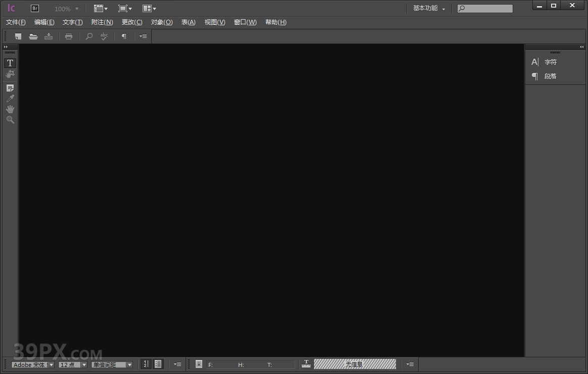Select the Note tool
The image size is (588, 374).
(10, 87)
